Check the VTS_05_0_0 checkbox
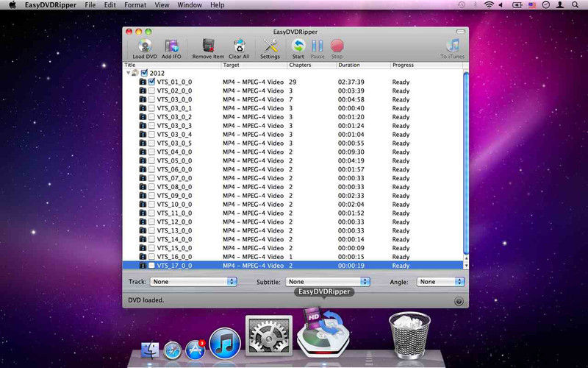The image size is (588, 368). tap(151, 160)
